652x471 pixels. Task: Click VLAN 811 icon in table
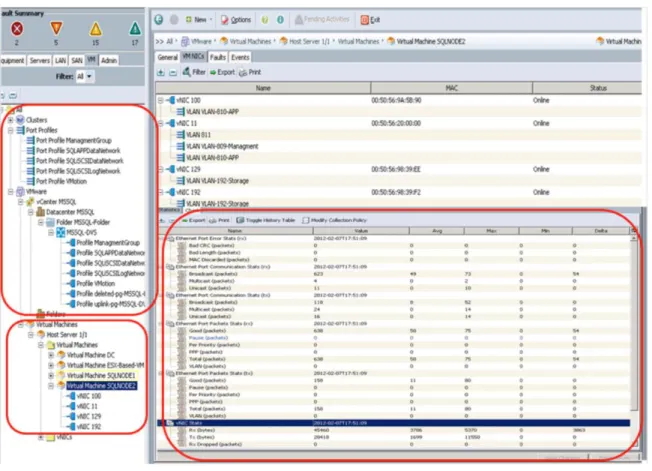(180, 135)
